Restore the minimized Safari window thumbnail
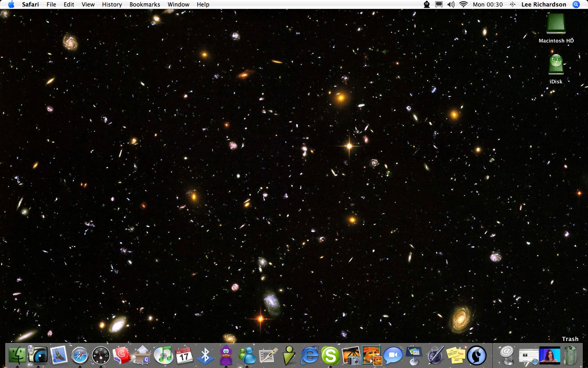Viewport: 588px width, 368px height. coord(529,355)
